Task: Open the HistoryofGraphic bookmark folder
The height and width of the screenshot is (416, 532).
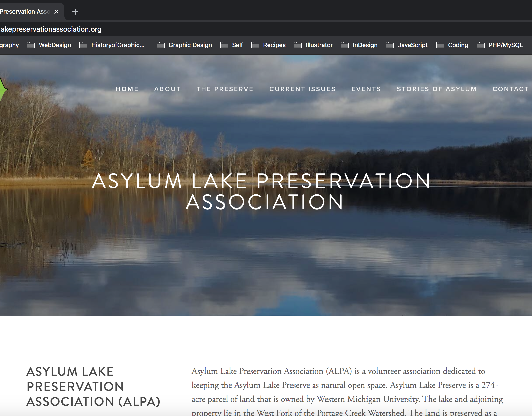Action: (x=112, y=45)
